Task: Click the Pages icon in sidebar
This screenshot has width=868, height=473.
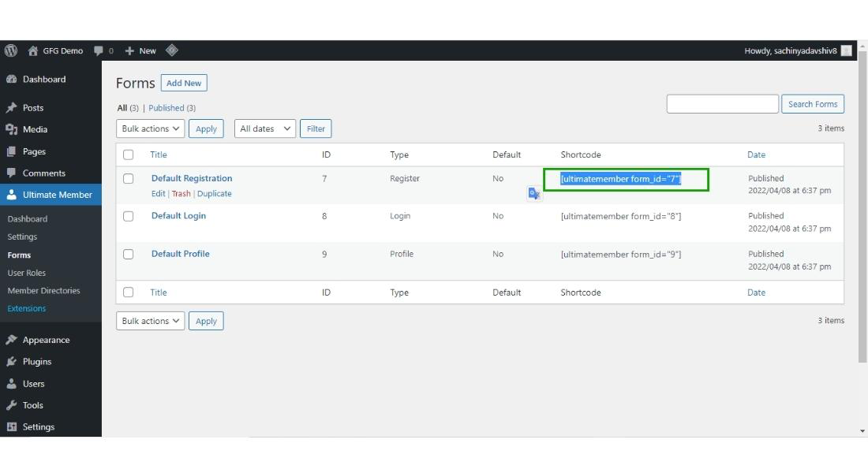Action: (x=11, y=151)
